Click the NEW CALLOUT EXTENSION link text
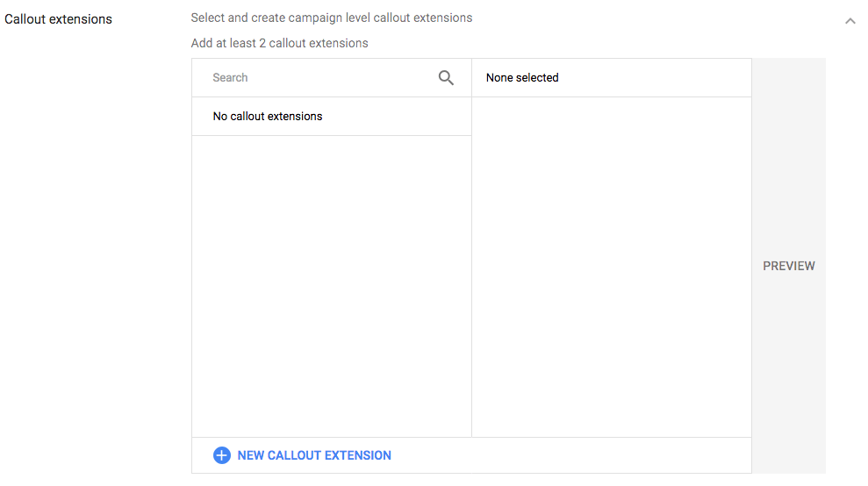868x486 pixels. click(x=314, y=455)
